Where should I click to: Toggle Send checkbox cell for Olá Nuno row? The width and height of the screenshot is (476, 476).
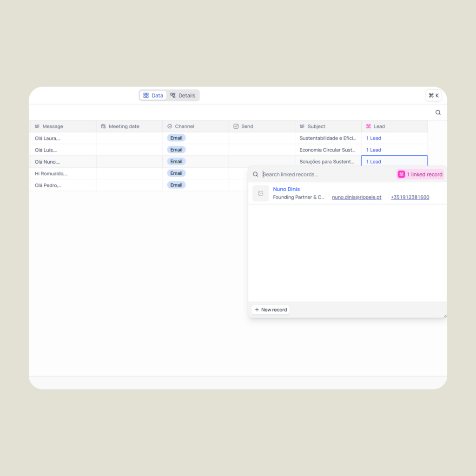point(262,162)
